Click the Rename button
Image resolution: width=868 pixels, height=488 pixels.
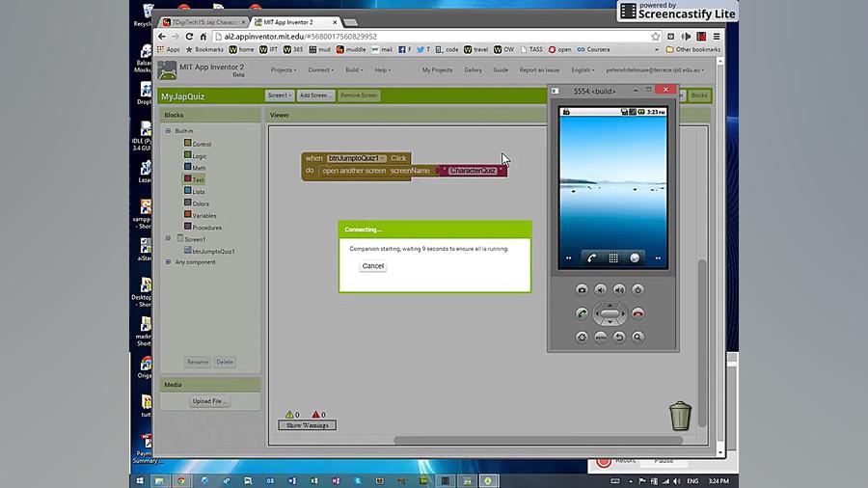click(x=198, y=362)
